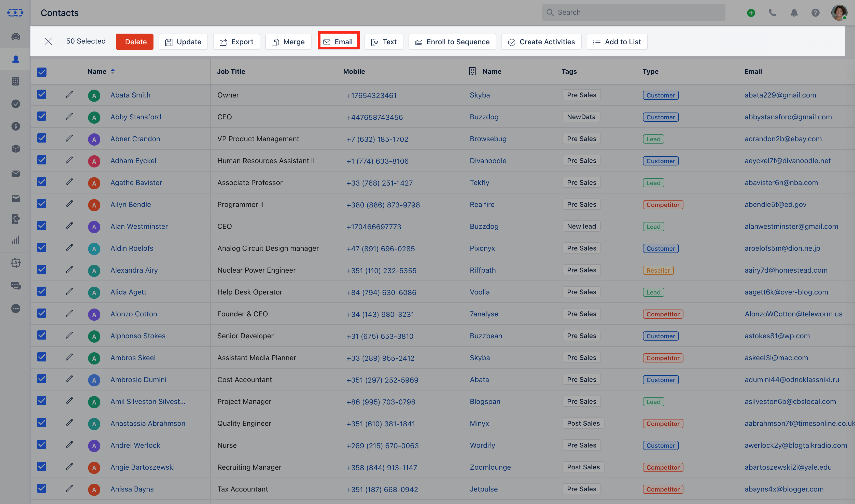Open the reports bar chart icon in sidebar
This screenshot has width=855, height=504.
16,240
